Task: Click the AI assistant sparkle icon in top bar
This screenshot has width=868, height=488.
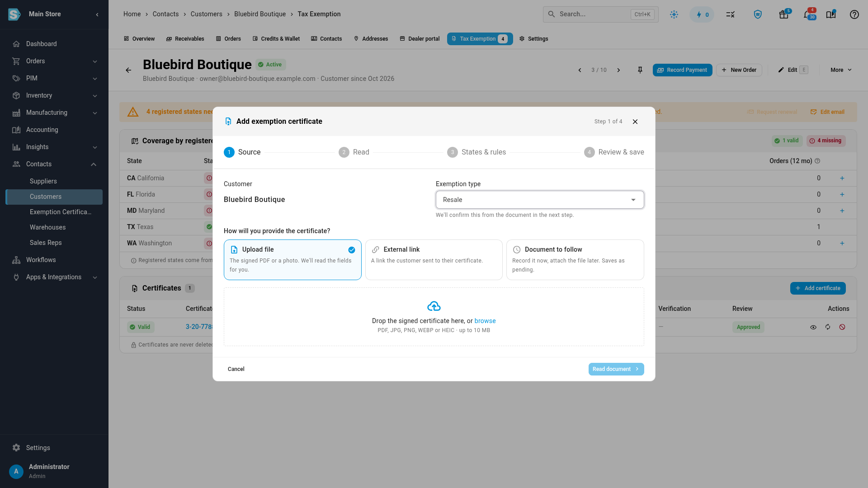Action: click(674, 14)
